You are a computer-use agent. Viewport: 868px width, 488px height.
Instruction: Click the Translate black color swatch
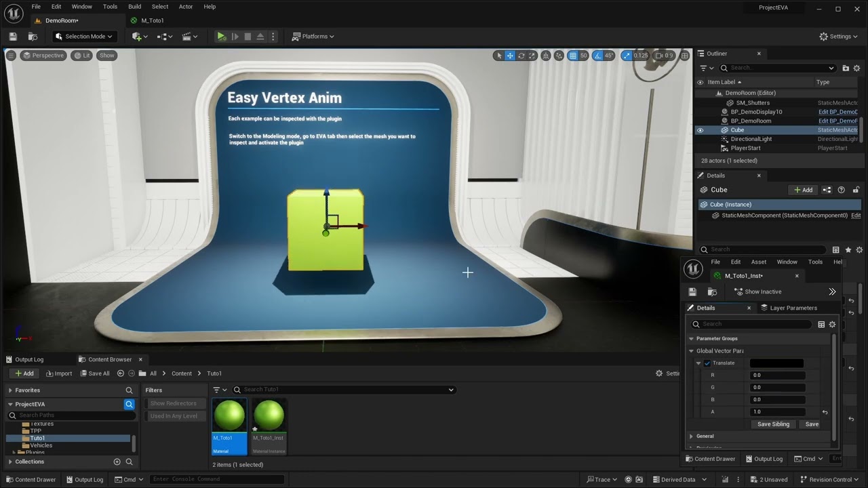coord(776,363)
